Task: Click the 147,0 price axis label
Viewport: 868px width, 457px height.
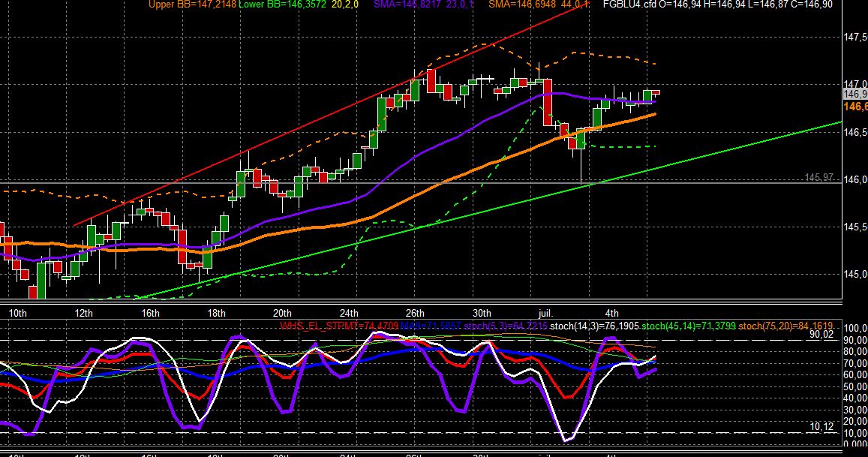Action: [x=855, y=84]
